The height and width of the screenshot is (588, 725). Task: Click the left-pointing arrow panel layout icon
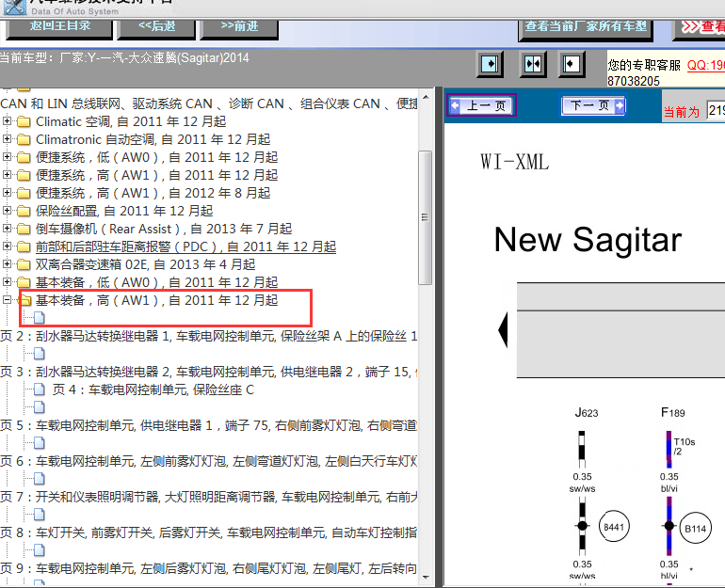(572, 64)
